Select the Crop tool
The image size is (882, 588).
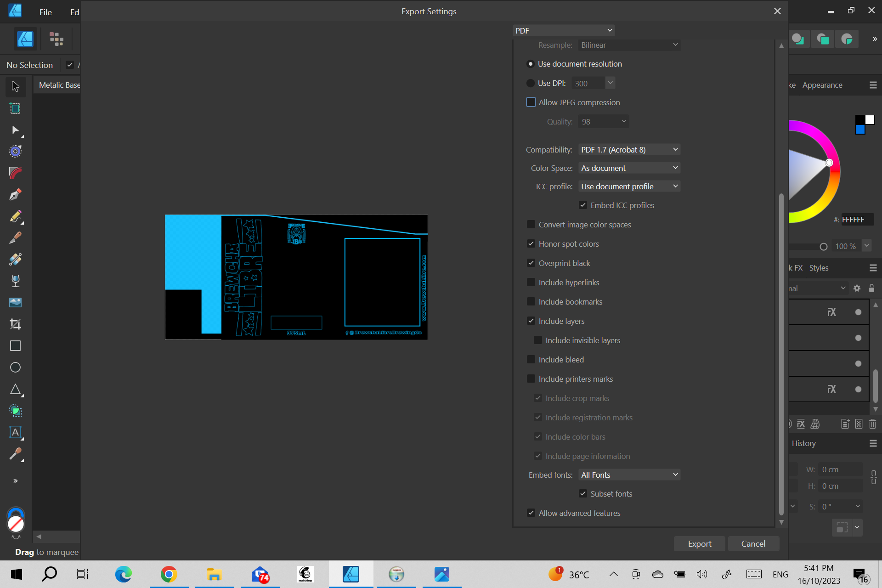pos(15,324)
